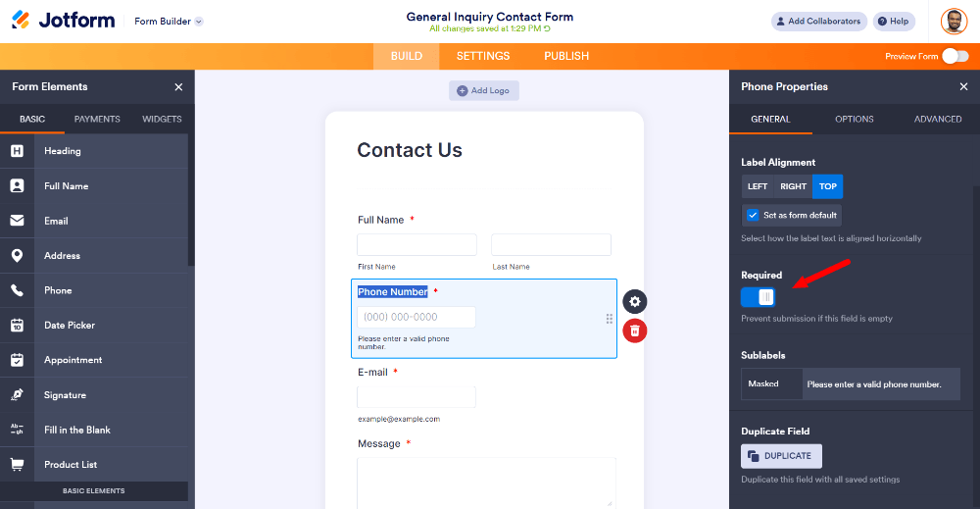Select RIGHT label alignment
Screen dimensions: 980x509
[793, 186]
